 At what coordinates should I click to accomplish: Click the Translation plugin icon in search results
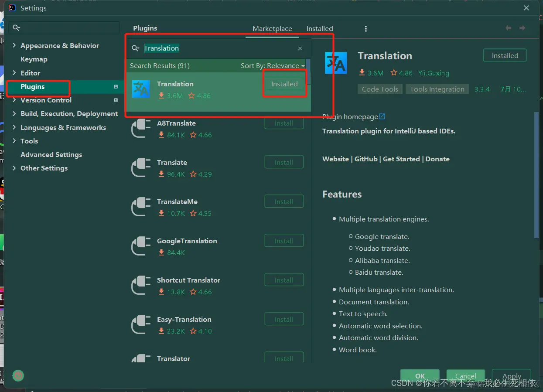point(141,89)
